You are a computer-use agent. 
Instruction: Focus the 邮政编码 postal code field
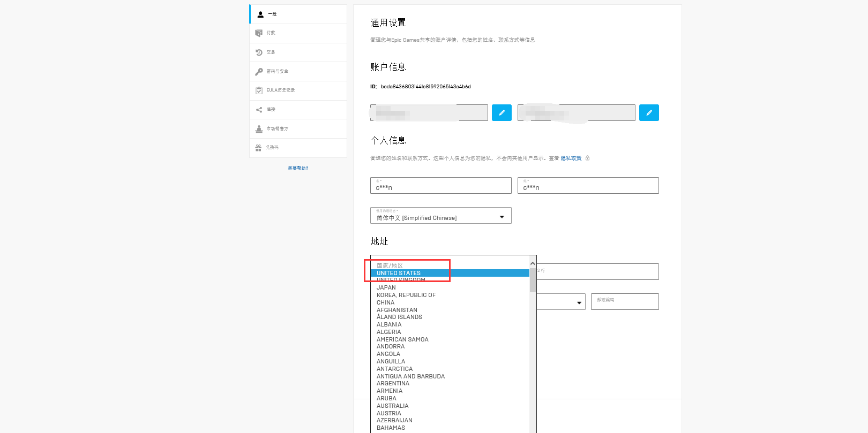[625, 302]
